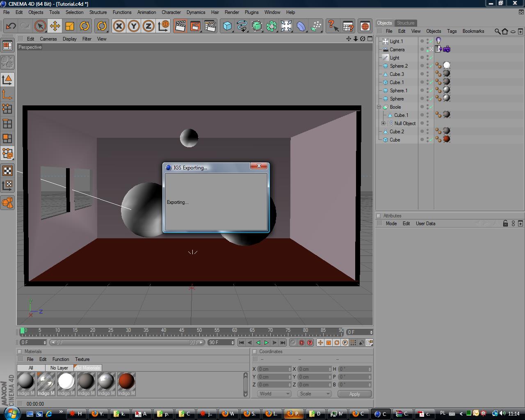Render the active view clapperboard icon
This screenshot has width=525, height=420.
(x=180, y=26)
